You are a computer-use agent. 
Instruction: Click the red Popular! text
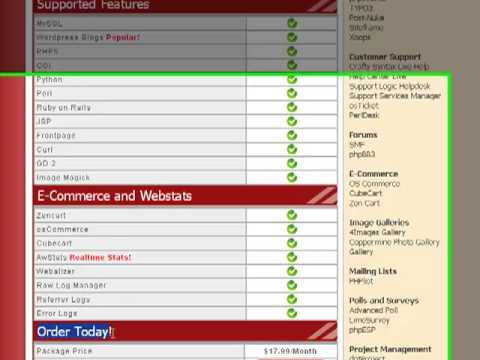click(123, 37)
